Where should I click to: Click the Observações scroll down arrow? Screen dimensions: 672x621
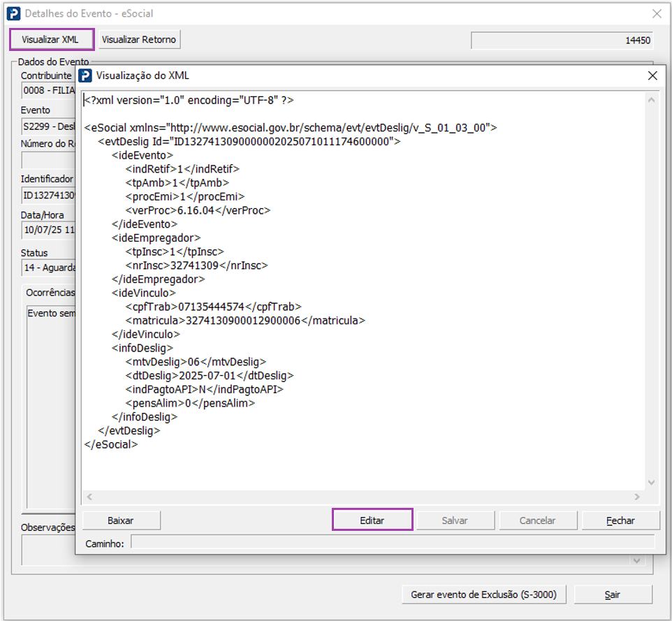tap(637, 560)
